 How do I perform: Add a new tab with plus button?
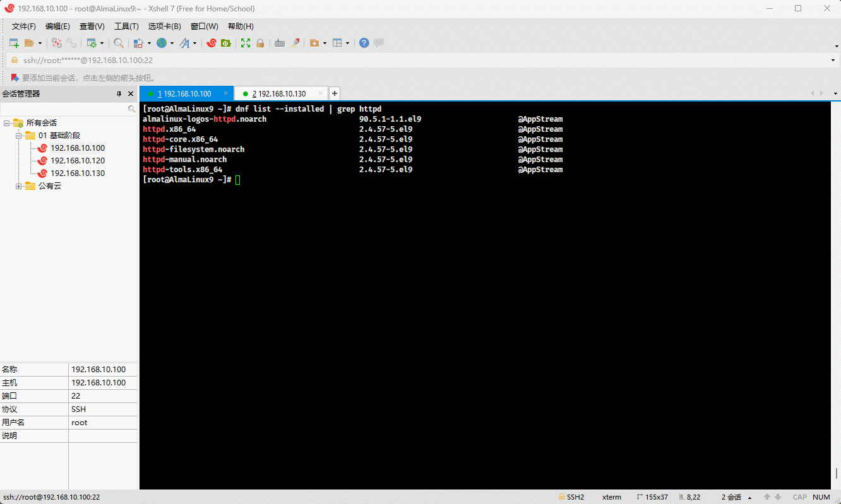click(335, 93)
